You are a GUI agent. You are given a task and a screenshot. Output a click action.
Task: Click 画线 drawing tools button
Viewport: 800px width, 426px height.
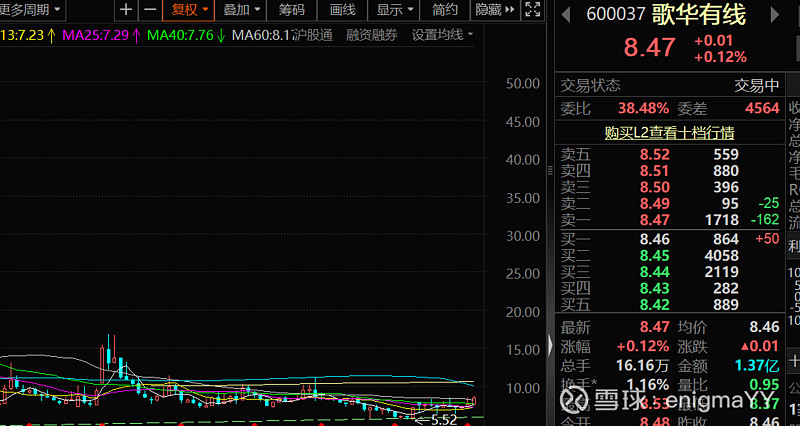click(x=342, y=10)
